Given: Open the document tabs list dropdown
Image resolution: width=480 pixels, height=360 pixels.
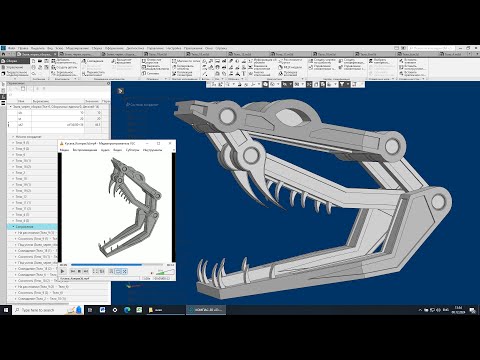Looking at the screenshot, I should 476,54.
